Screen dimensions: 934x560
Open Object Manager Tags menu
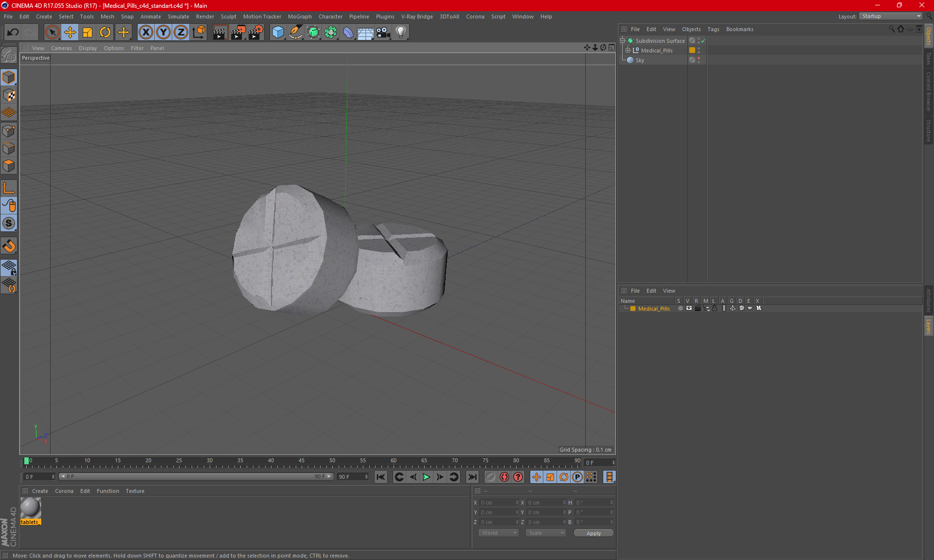point(713,29)
